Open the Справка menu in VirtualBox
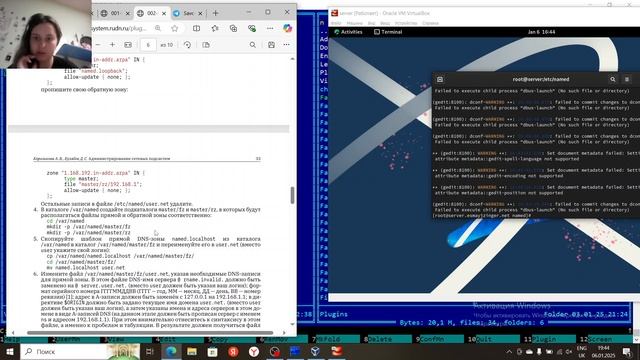 coord(430,23)
